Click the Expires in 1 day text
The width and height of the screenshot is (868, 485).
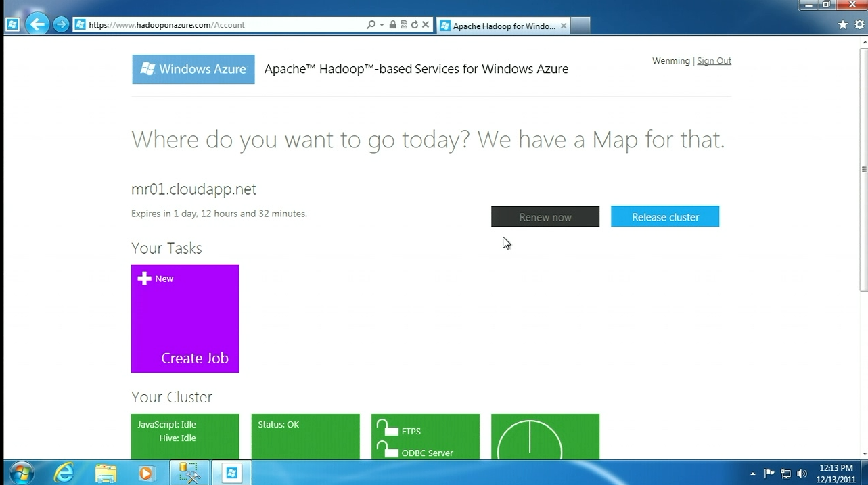[219, 214]
